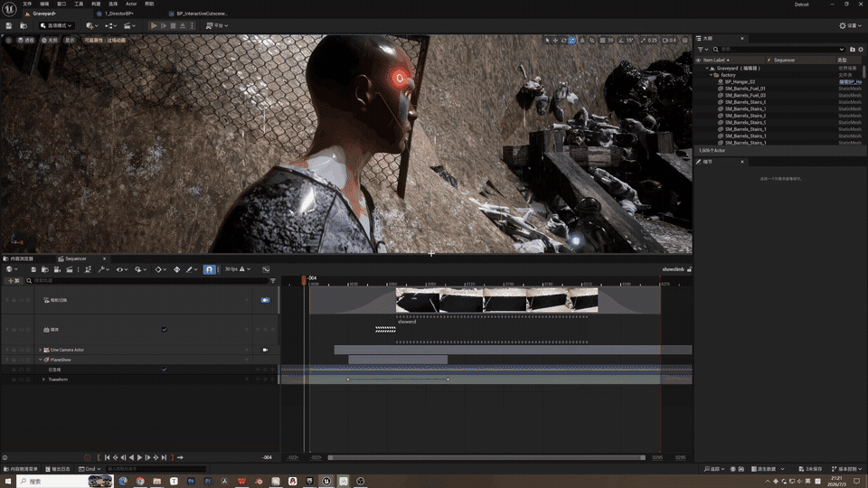Click camera icon on Cine Camera Actor track
The height and width of the screenshot is (488, 868).
pos(265,350)
